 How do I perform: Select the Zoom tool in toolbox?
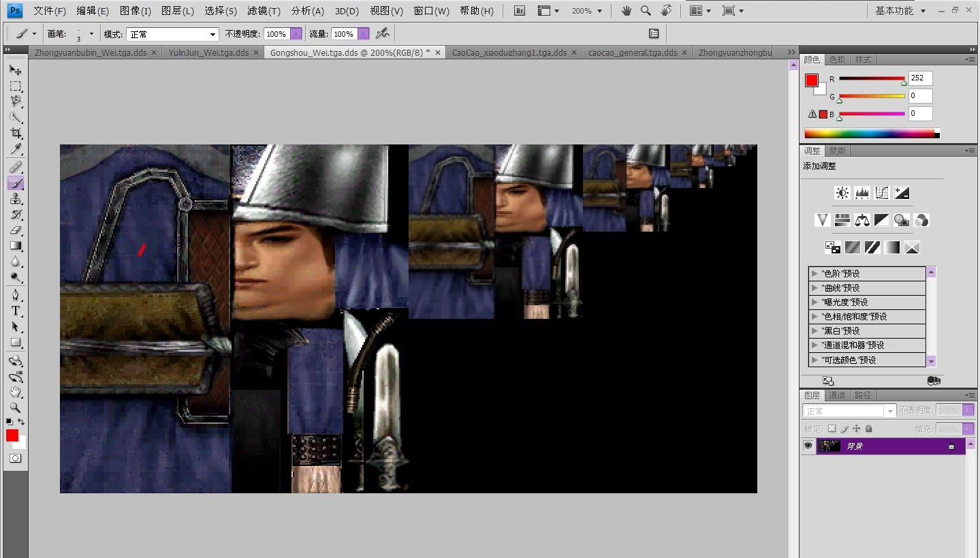point(15,407)
